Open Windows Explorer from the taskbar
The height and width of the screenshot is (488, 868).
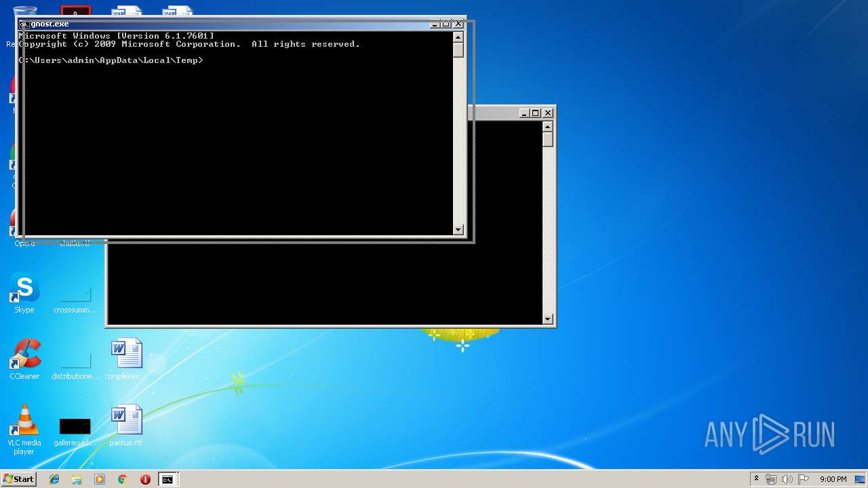click(x=77, y=479)
